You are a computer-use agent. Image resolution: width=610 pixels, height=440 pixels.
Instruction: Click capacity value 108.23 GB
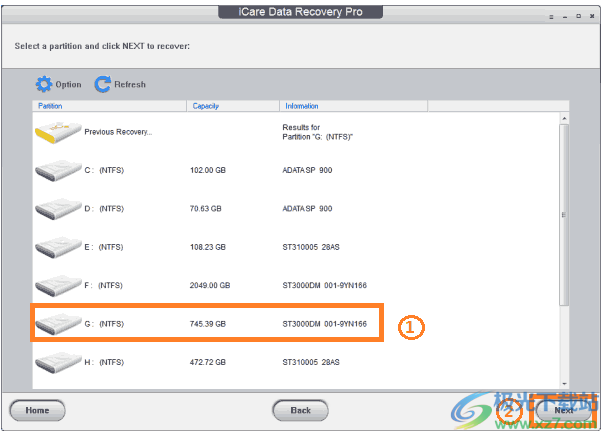point(208,247)
